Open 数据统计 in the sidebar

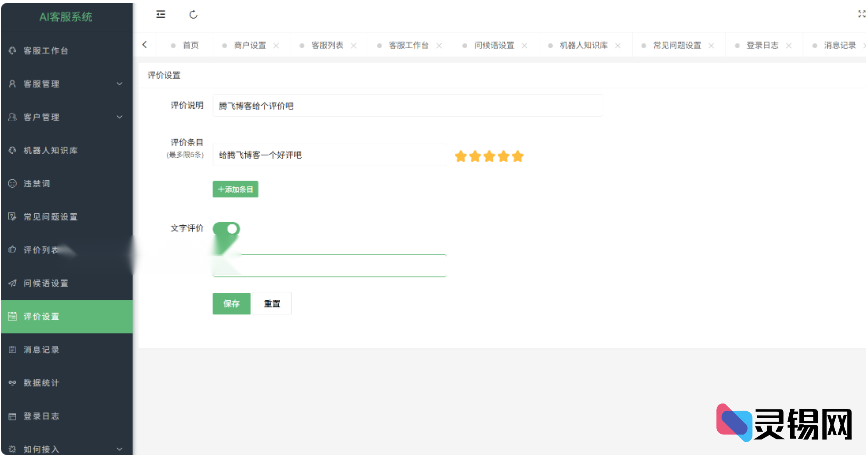pos(66,383)
